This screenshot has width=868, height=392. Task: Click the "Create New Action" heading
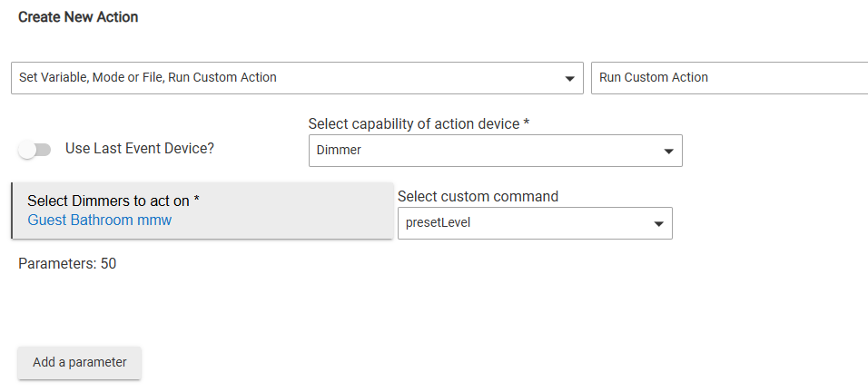(x=78, y=17)
